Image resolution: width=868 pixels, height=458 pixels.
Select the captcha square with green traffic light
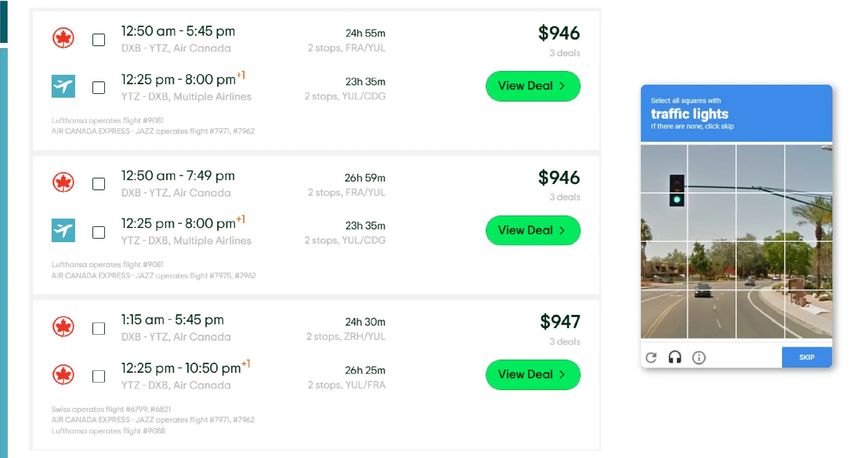point(664,217)
